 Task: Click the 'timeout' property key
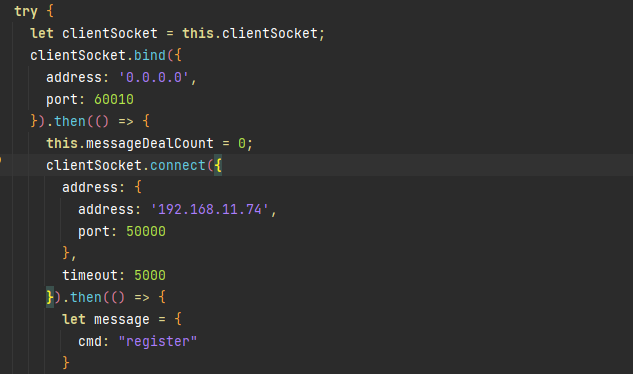[90, 275]
